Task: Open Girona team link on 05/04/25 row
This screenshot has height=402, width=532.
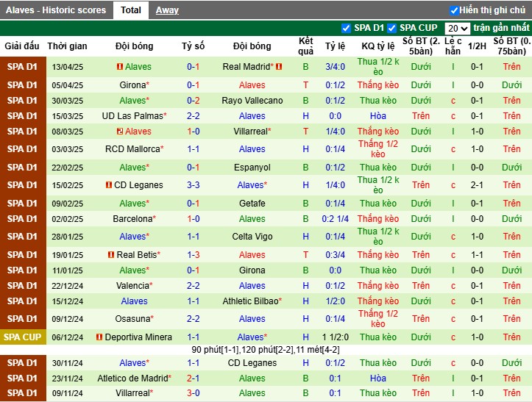Action: pyautogui.click(x=134, y=85)
